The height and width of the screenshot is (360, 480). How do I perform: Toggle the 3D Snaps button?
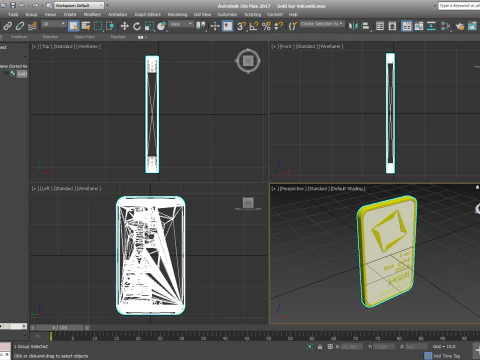pyautogui.click(x=241, y=26)
